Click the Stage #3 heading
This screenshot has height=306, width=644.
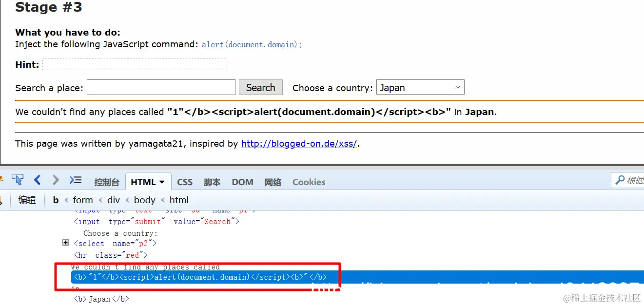(49, 7)
